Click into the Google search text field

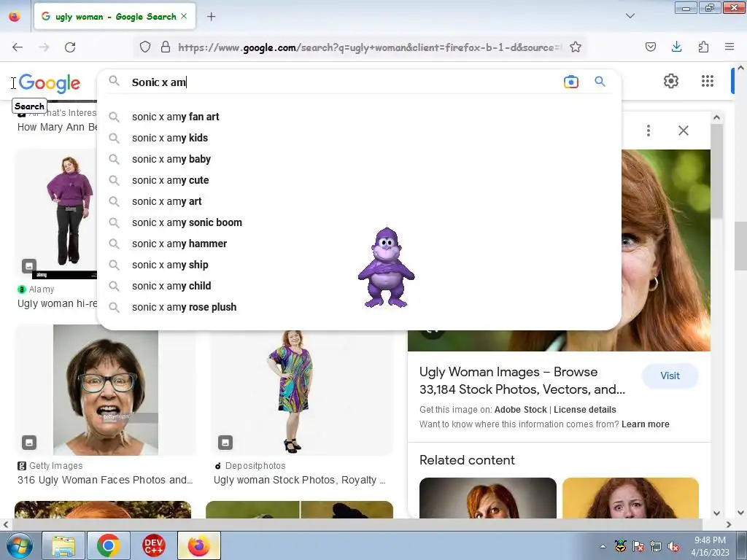pos(343,82)
